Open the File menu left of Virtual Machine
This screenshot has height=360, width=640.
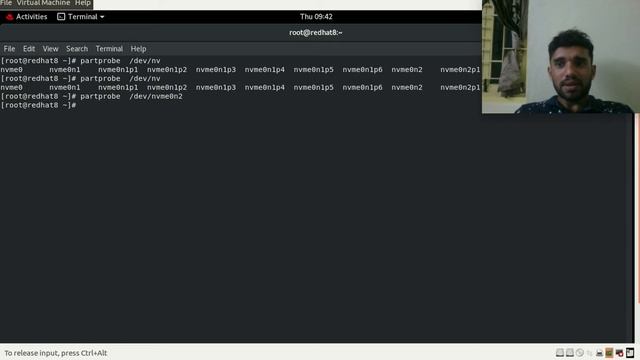[x=6, y=3]
